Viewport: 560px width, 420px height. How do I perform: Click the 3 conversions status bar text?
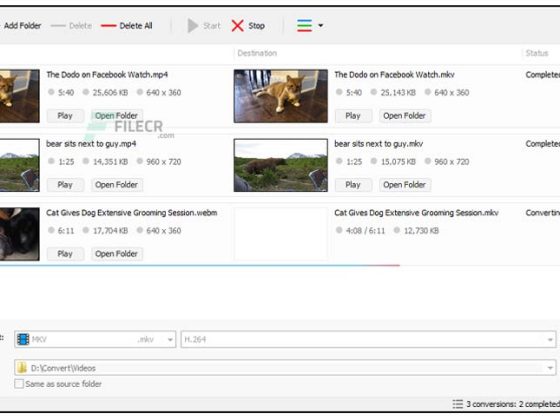[x=513, y=404]
